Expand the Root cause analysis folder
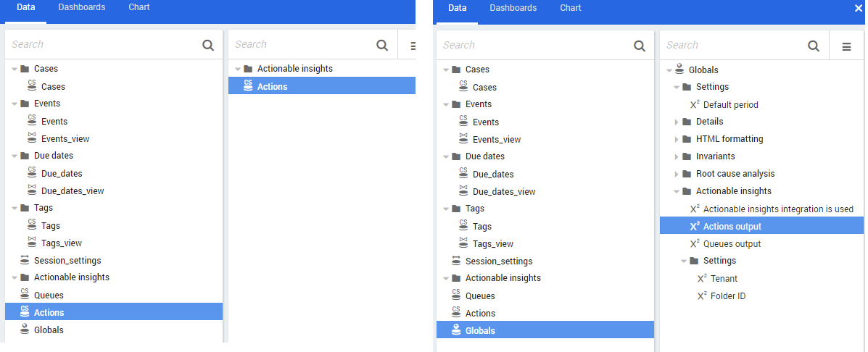Screen dimensions: 868x352 677,174
